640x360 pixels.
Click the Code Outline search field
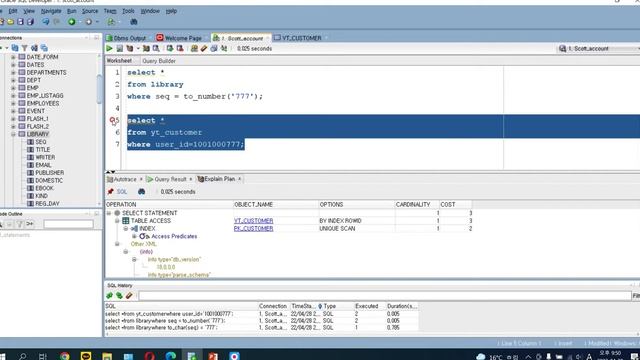point(69,224)
